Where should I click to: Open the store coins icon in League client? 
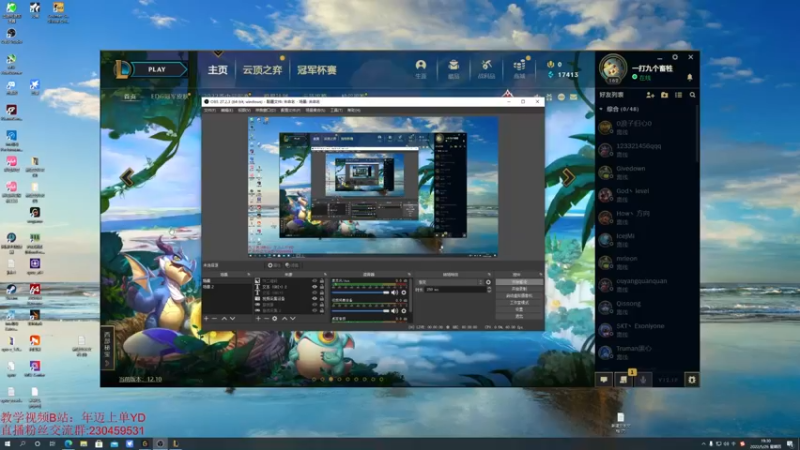point(519,65)
